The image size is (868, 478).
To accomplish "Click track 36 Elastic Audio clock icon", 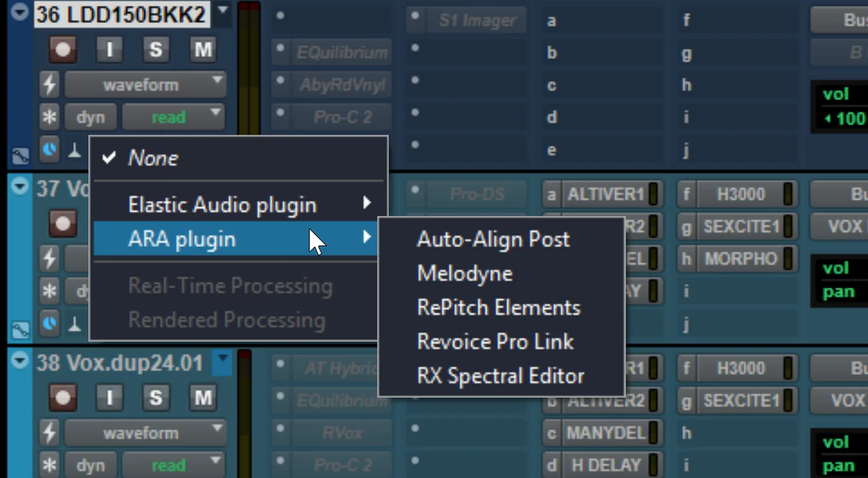I will (x=50, y=150).
